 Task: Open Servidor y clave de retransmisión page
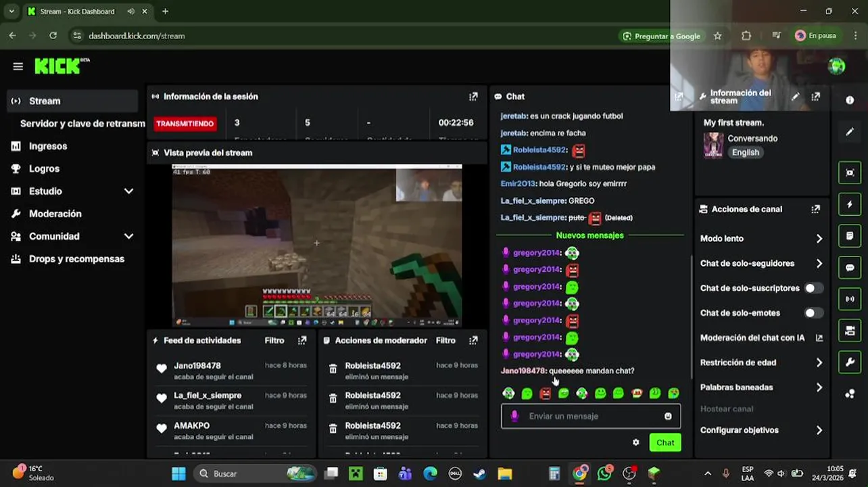[82, 124]
